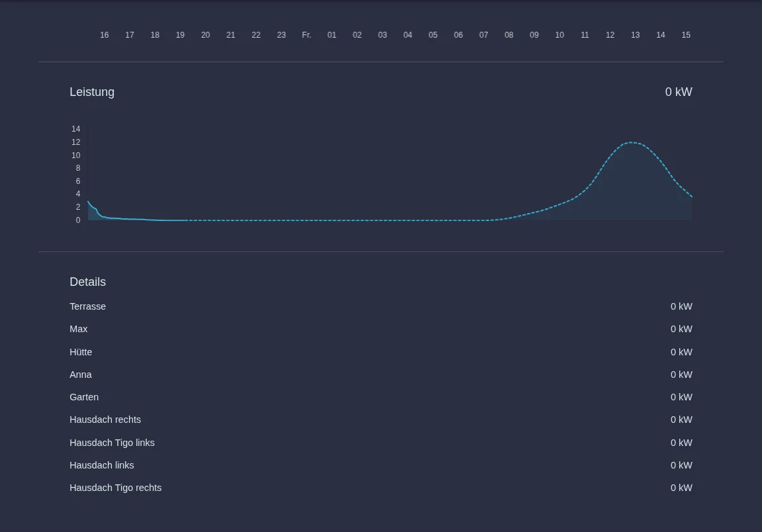Click the "23" hour label on the timeline
Screen dimensions: 762x532
point(281,35)
